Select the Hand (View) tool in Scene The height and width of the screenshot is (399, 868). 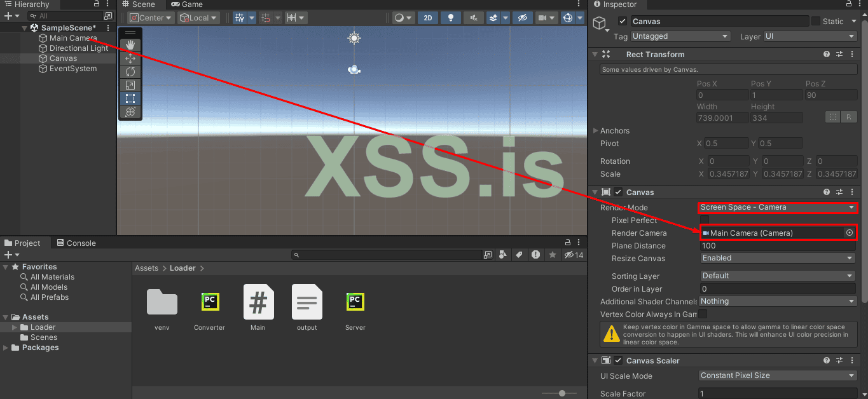coord(130,44)
